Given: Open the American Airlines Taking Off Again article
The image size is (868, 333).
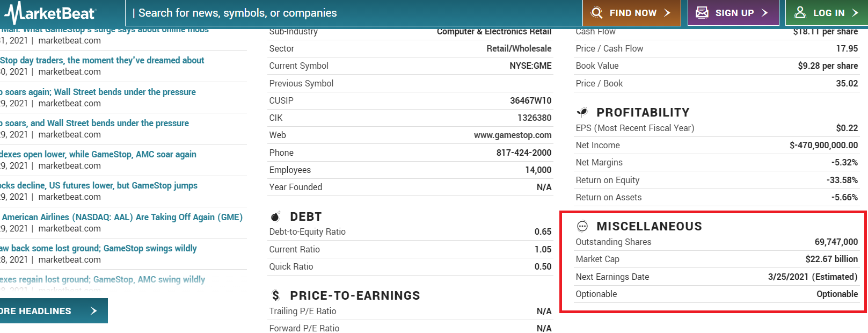Looking at the screenshot, I should coord(122,217).
